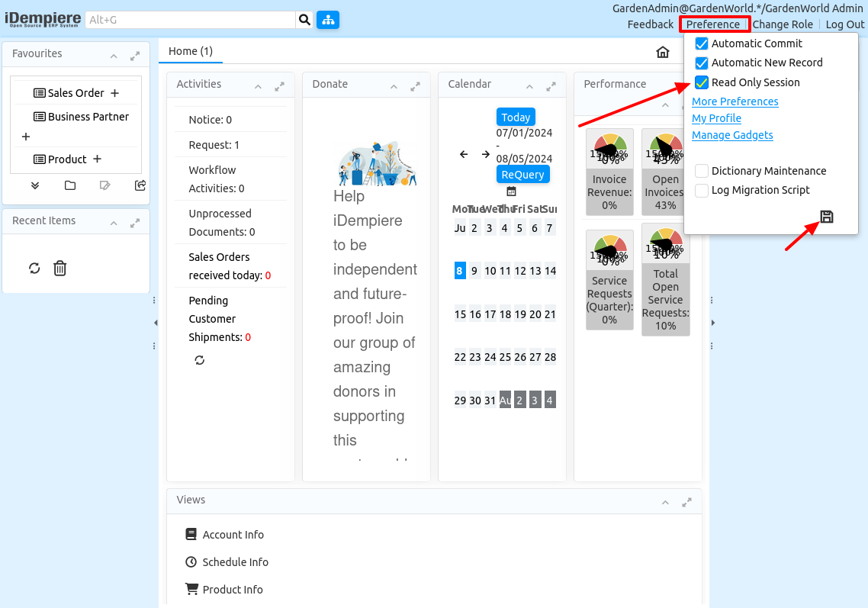The height and width of the screenshot is (608, 868).
Task: Click the search magnifier icon
Action: tap(304, 20)
